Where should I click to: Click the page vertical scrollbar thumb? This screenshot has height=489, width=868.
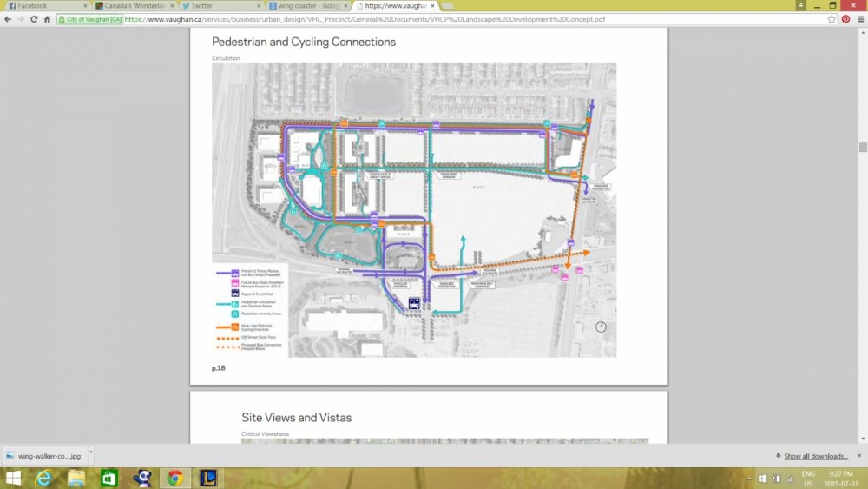click(863, 148)
